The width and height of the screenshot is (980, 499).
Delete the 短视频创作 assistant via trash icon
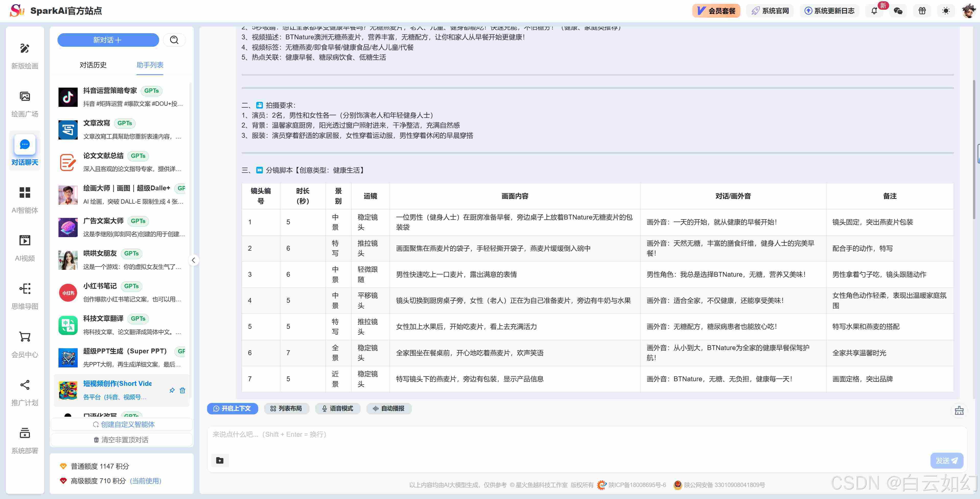(x=182, y=390)
